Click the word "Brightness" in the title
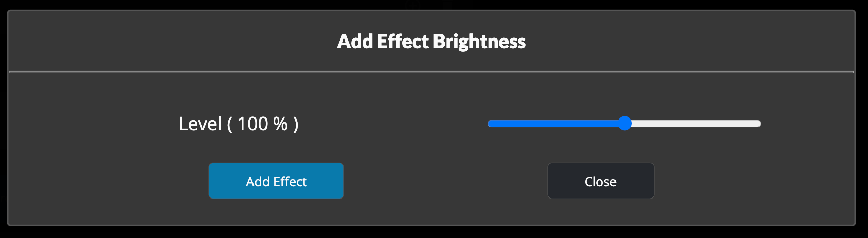Viewport: 868px width, 238px height. coord(479,42)
